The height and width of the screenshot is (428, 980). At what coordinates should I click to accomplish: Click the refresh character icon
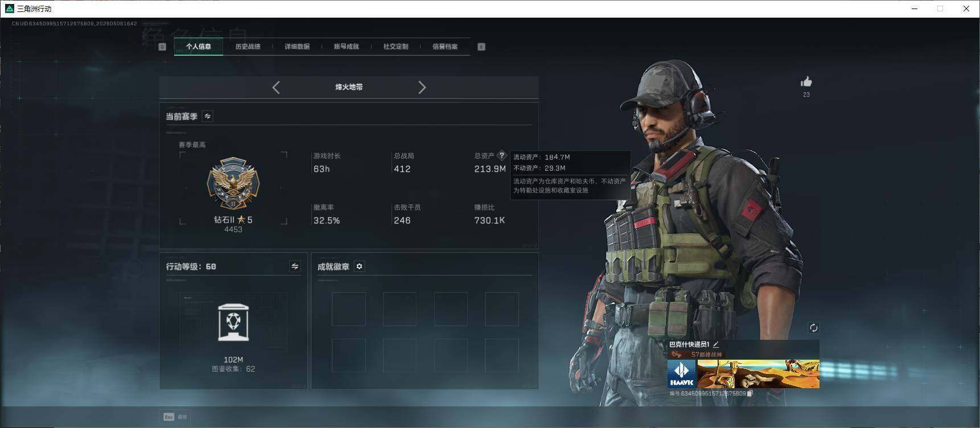tap(813, 328)
